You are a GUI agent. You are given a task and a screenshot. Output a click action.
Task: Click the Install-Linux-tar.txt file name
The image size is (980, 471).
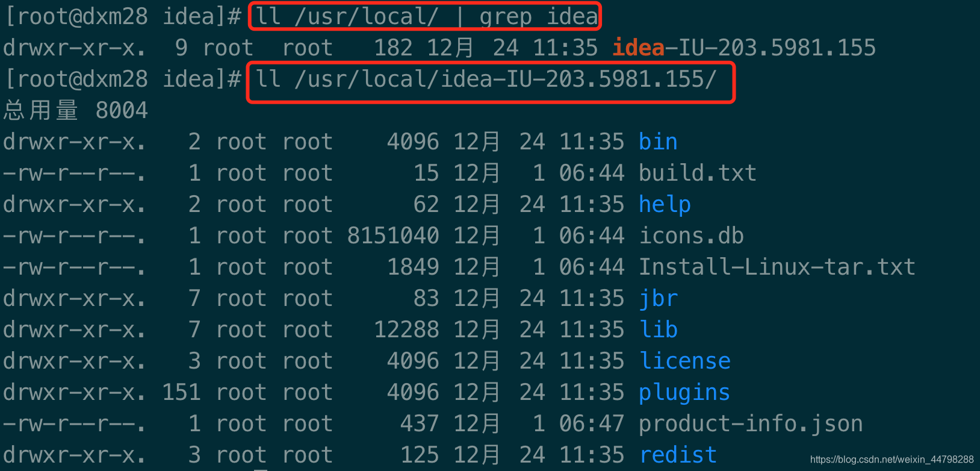point(777,267)
